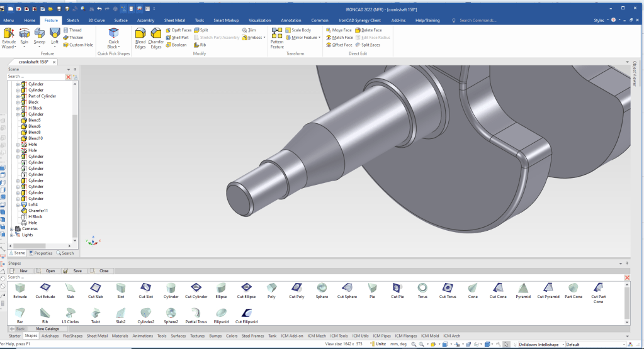This screenshot has width=644, height=349.
Task: Click the More Catalogs button
Action: [x=47, y=329]
